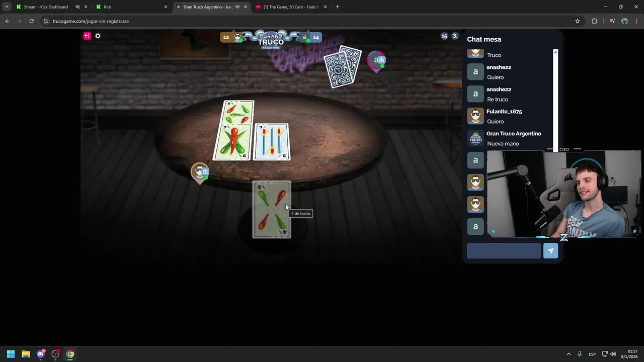
Task: Open the Chrome three-dot menu
Action: (637, 21)
